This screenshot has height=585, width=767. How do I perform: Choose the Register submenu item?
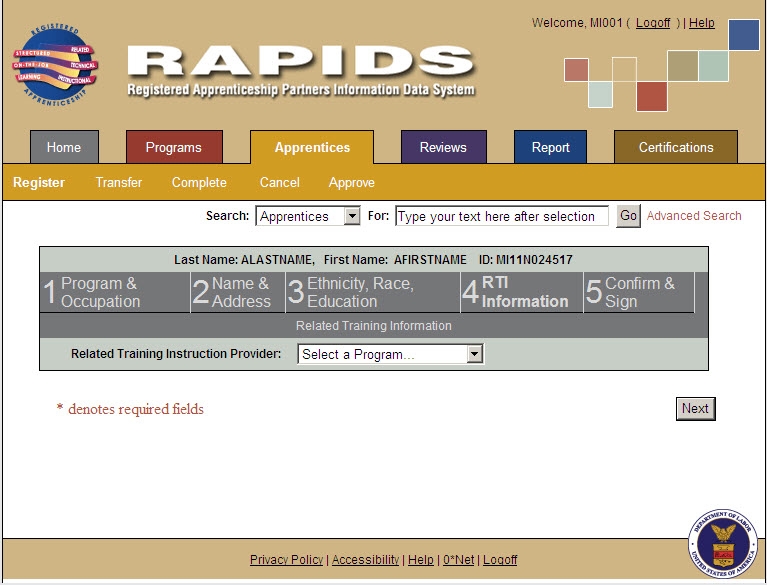coord(39,182)
